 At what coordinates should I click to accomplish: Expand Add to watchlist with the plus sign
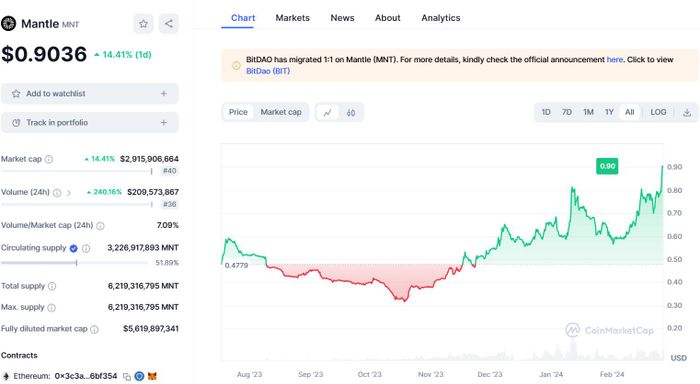pos(164,94)
